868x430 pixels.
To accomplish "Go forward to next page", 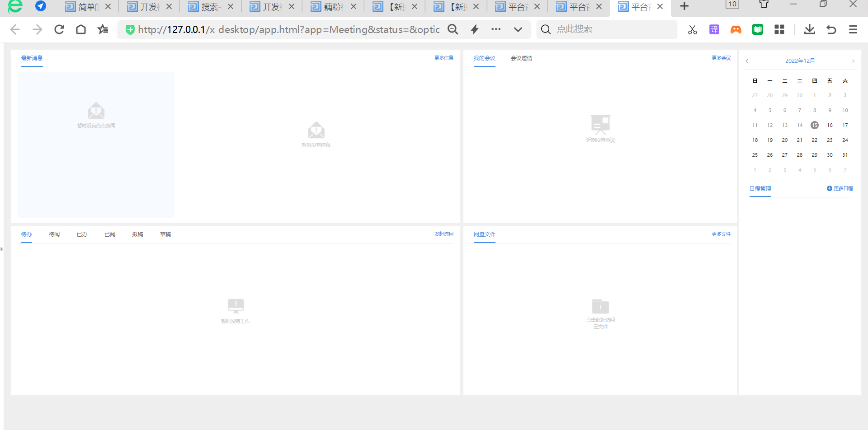I will click(x=38, y=30).
